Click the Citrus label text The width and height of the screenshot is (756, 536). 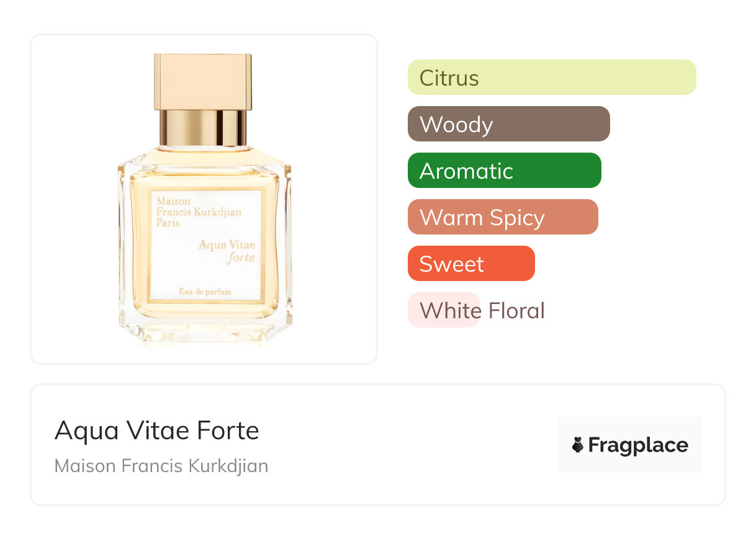[x=449, y=78]
